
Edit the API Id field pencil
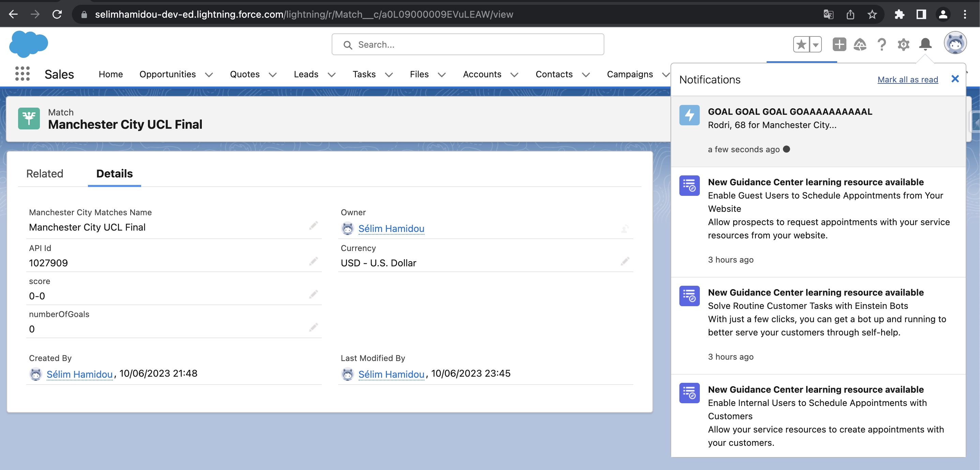(313, 261)
